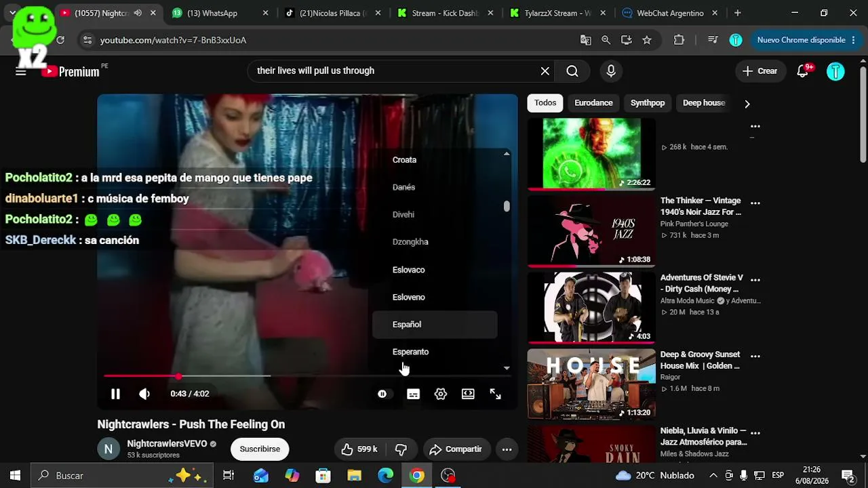Share the video with Compartir
868x488 pixels.
point(456,449)
